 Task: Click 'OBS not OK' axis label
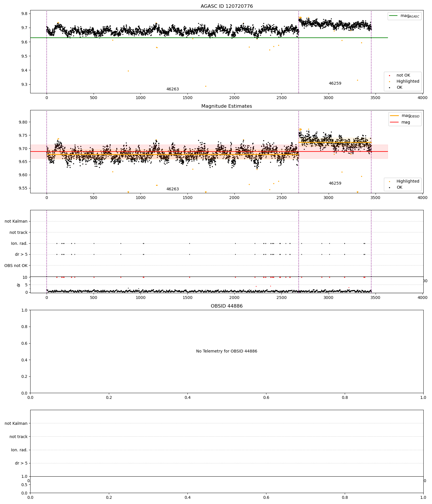[16, 266]
